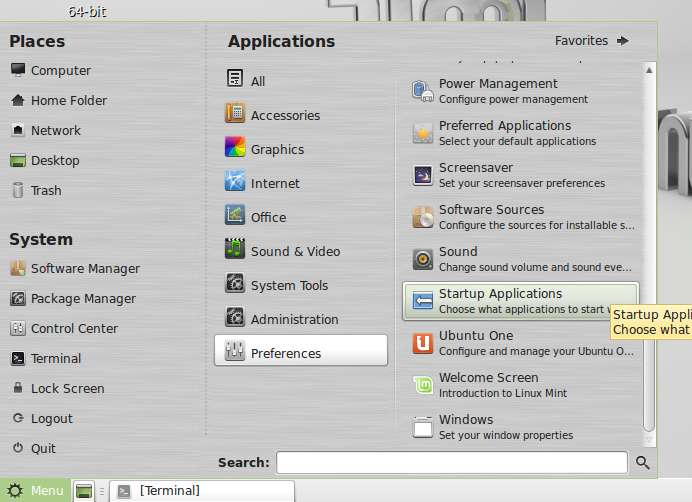Open the Internet category label
The image size is (692, 502).
pyautogui.click(x=275, y=183)
